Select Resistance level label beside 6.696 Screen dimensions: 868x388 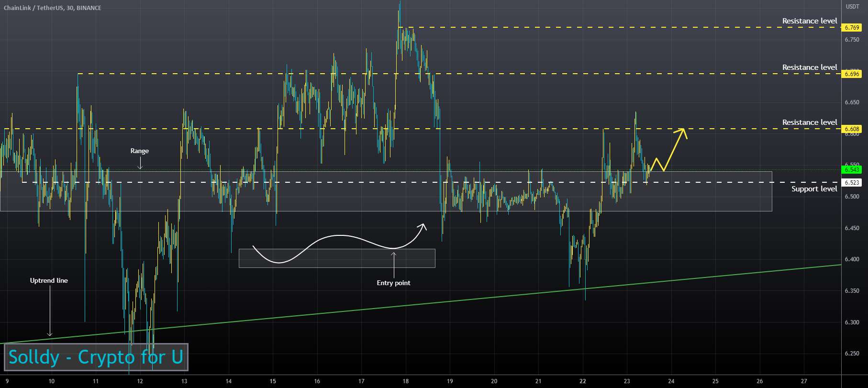tap(810, 67)
